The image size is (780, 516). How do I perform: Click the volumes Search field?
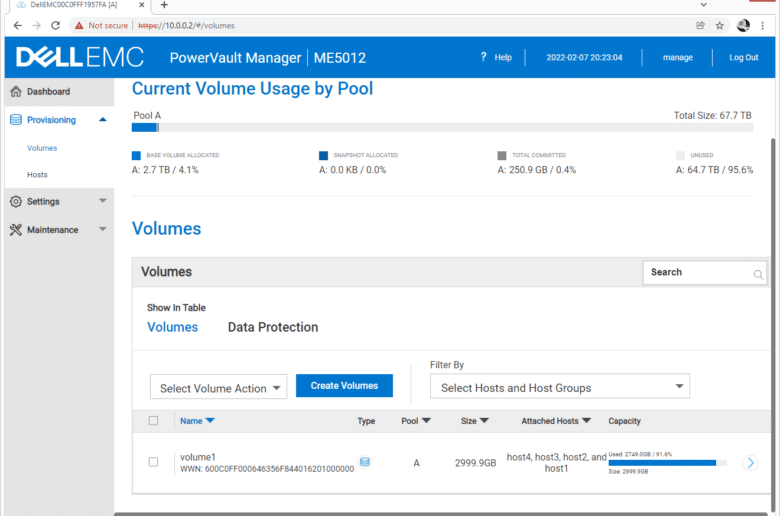point(704,273)
